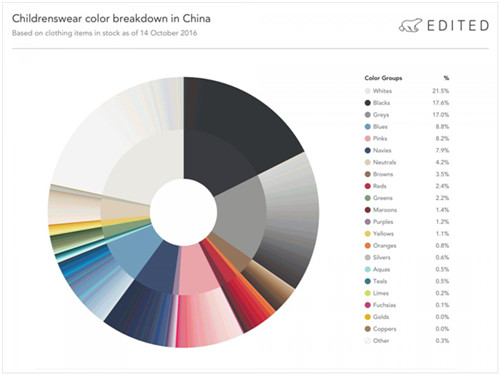Click the 17.6% value for Blacks
Screen dimensions: 500x375
coord(441,103)
